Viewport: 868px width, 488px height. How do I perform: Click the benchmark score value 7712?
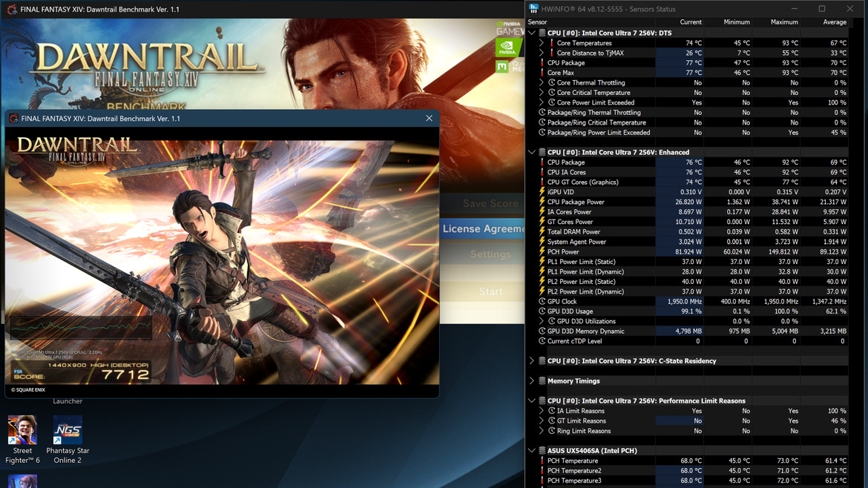[125, 375]
